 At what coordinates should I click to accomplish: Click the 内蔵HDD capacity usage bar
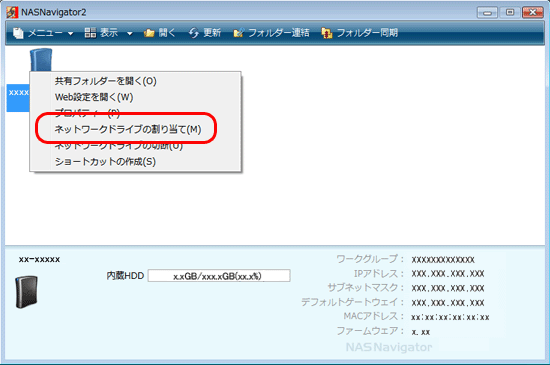tap(219, 276)
